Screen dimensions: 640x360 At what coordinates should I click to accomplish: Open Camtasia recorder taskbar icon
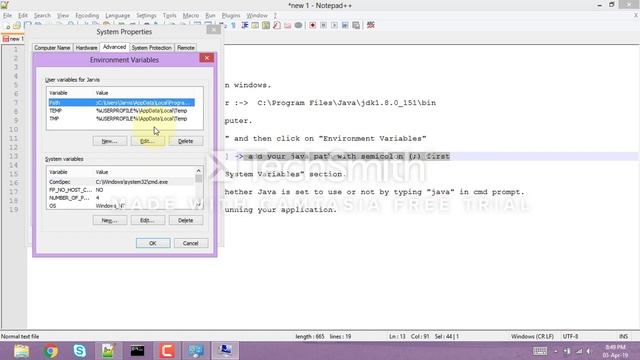pos(167,351)
